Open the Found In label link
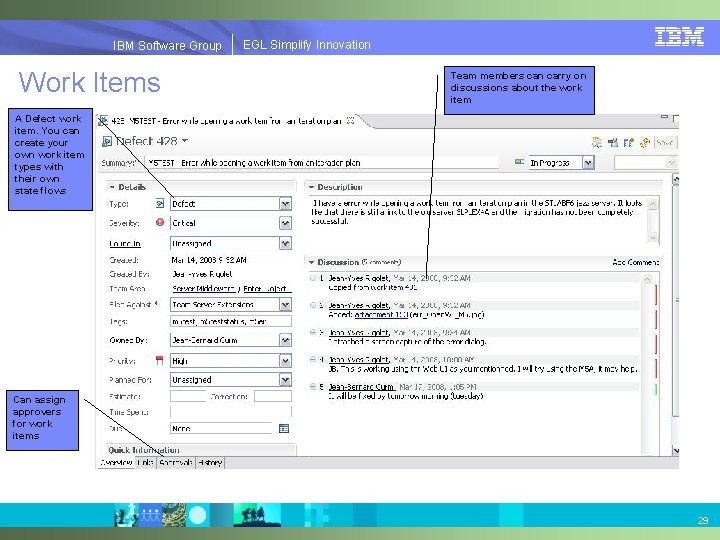The height and width of the screenshot is (540, 720). tap(125, 244)
